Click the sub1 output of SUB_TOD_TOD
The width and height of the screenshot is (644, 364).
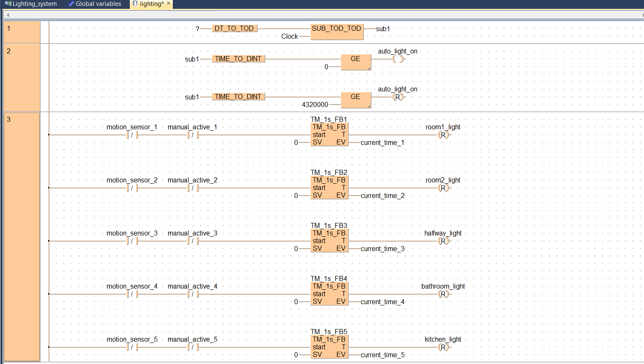[x=383, y=29]
